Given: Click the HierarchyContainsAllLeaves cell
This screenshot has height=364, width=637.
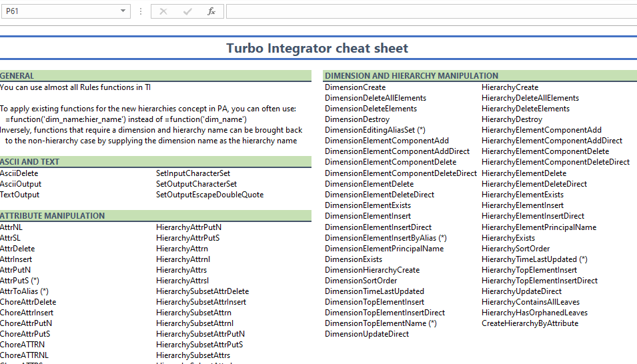Looking at the screenshot, I should (x=530, y=302).
